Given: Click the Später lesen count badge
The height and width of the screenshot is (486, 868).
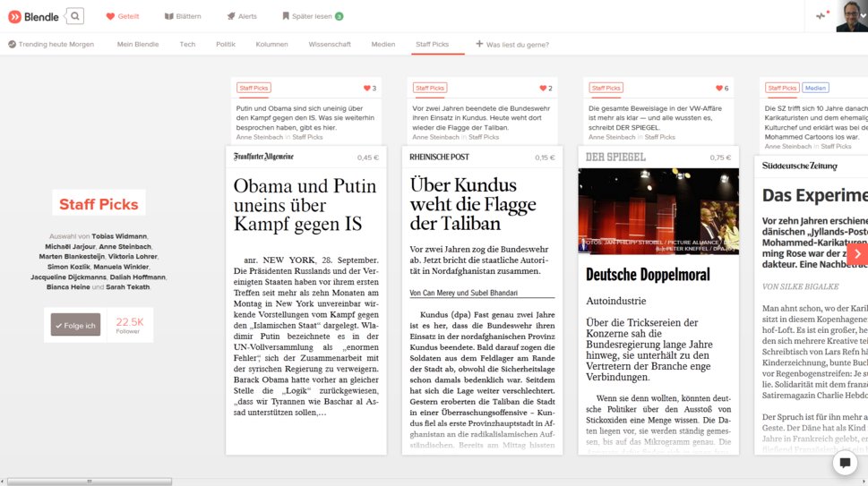Looking at the screenshot, I should click(x=339, y=16).
